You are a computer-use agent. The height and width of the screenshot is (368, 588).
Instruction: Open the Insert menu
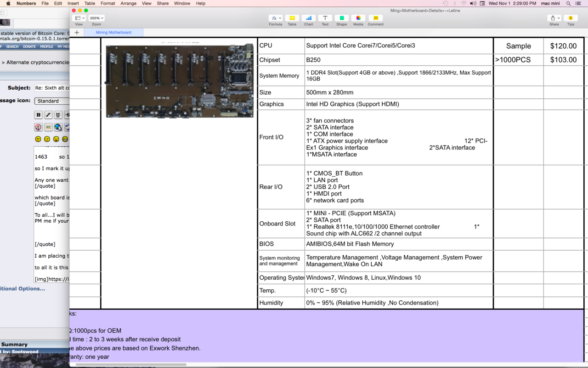pos(73,3)
